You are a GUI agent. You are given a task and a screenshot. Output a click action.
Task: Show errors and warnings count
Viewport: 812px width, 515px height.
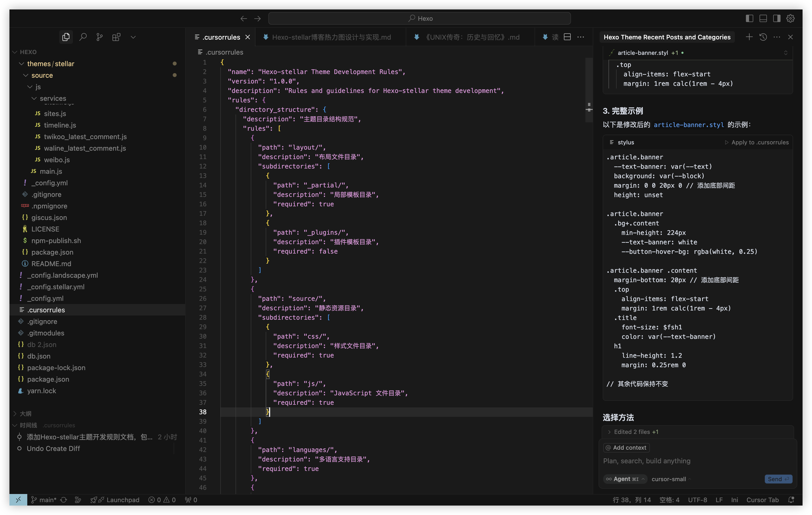pos(162,500)
